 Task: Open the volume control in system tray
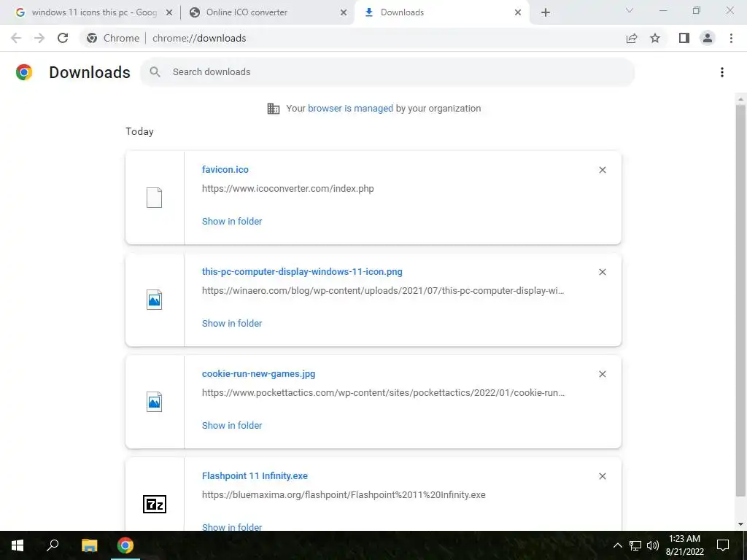click(x=653, y=545)
